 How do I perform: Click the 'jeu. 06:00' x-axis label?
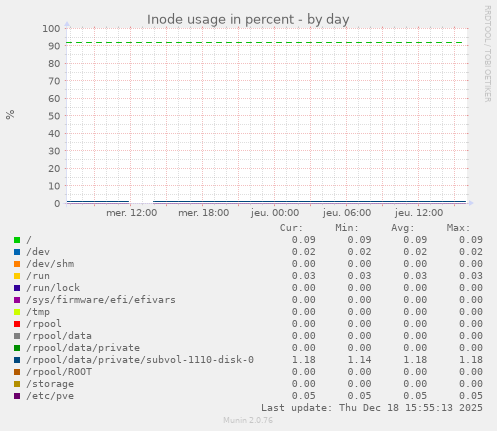[347, 213]
